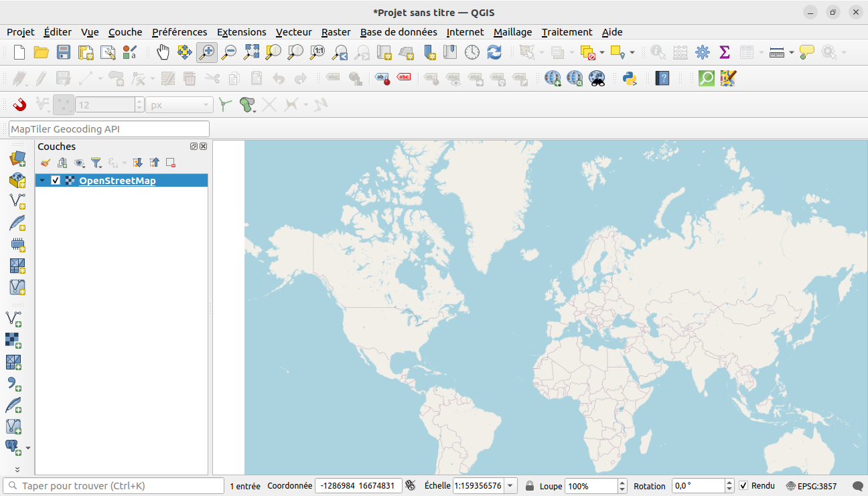
Task: Expand the OpenStreetMap layer tree arrow
Action: tap(43, 181)
